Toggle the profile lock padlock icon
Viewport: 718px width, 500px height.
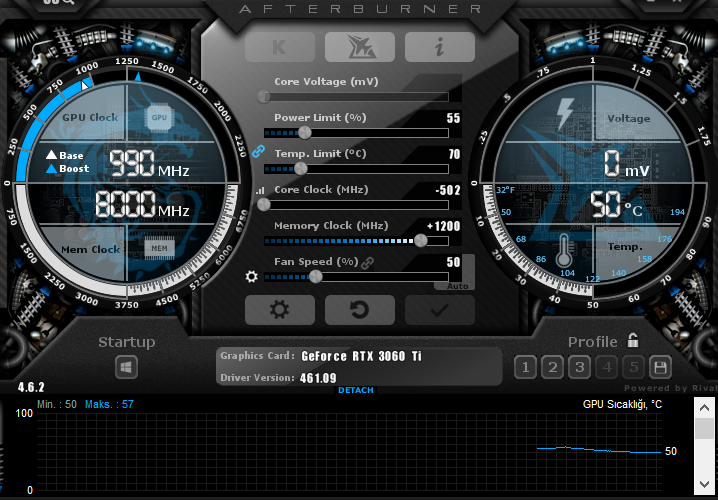[633, 340]
